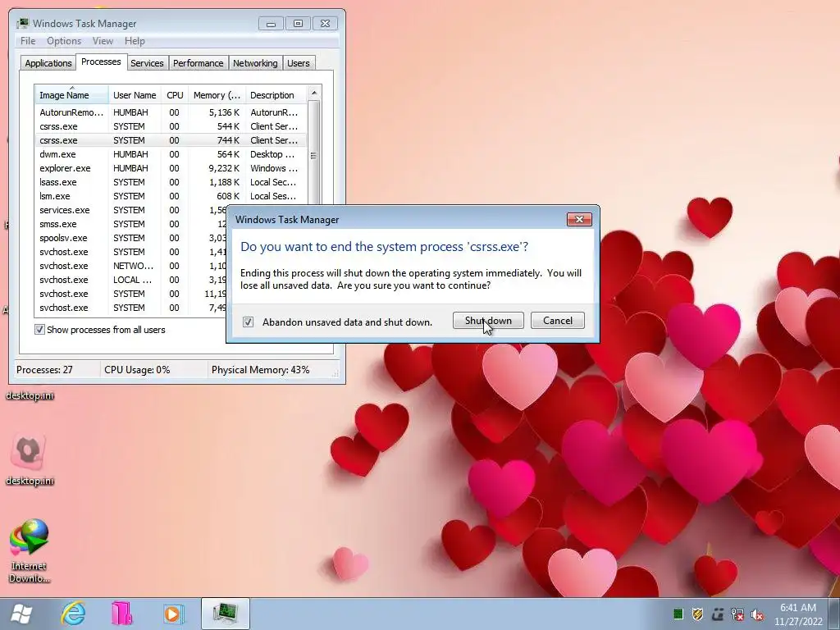Open Internet Download Manager desktop shortcut
Image resolution: width=840 pixels, height=630 pixels.
pos(30,550)
